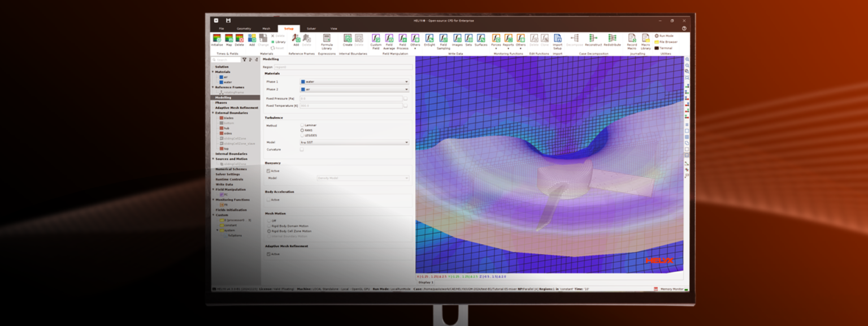Select the Custom Field tool

point(375,38)
